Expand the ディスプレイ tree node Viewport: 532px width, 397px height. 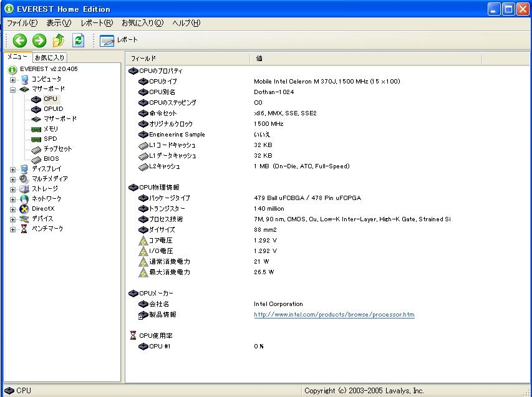coord(13,170)
